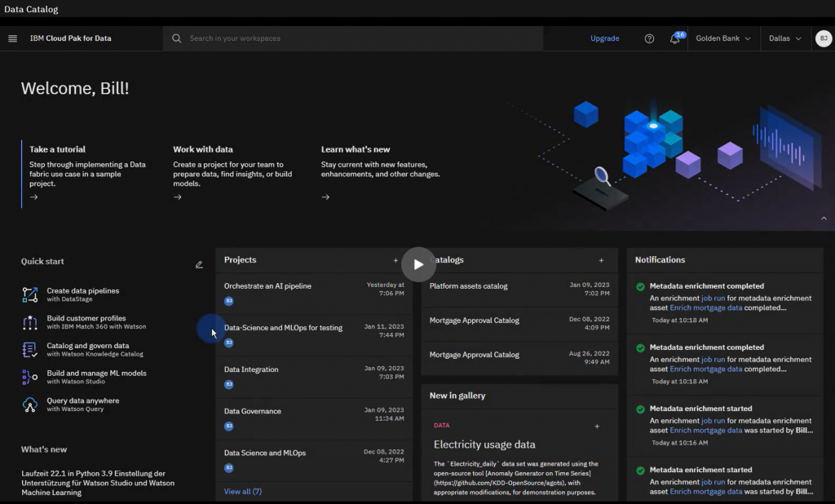Open View all projects link
Screen dimensions: 835x504
(242, 491)
